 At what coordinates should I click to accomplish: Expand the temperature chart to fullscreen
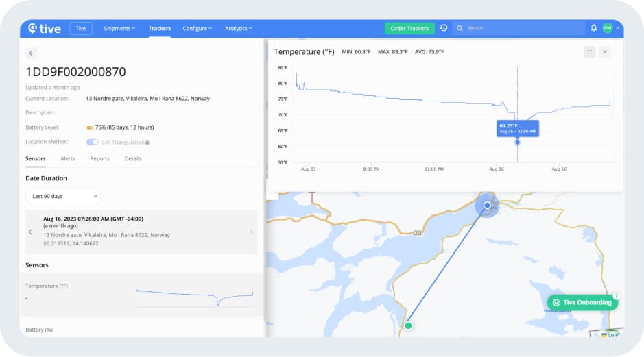pyautogui.click(x=589, y=52)
